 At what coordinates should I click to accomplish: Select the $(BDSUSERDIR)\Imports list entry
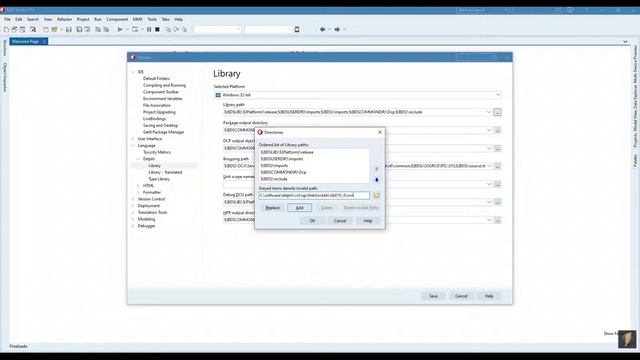(282, 159)
